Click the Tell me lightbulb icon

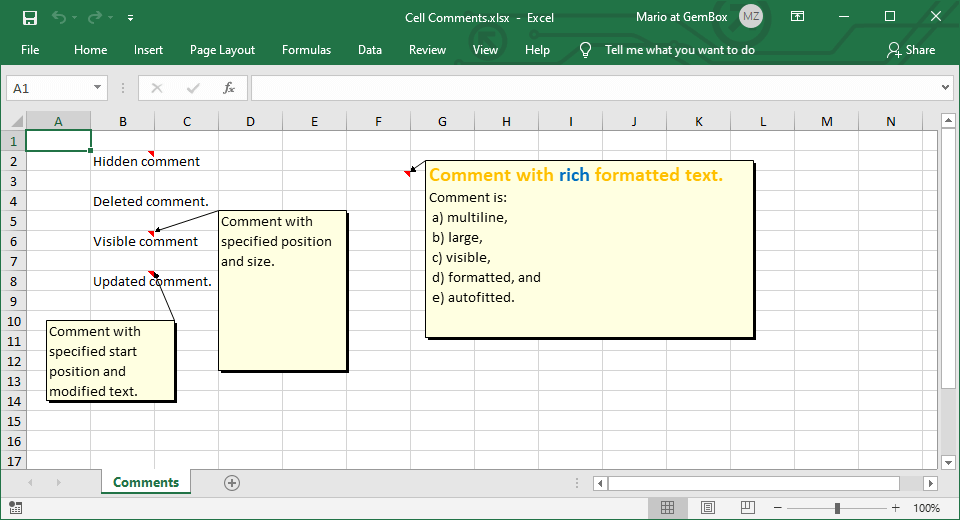[x=586, y=50]
